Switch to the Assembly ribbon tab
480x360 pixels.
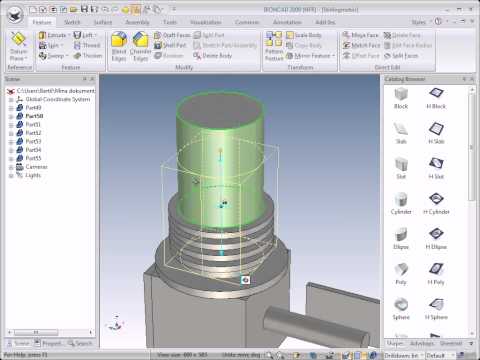pos(137,22)
